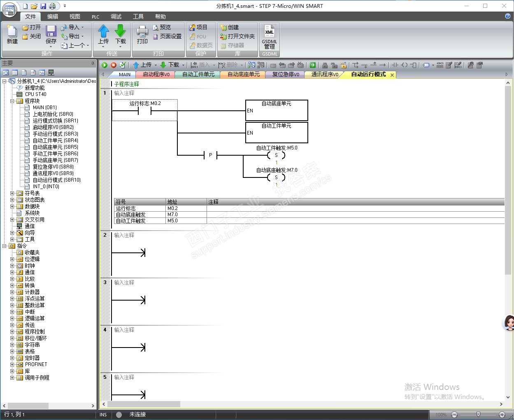
Task: Open the help question mark icon
Action: click(x=508, y=16)
